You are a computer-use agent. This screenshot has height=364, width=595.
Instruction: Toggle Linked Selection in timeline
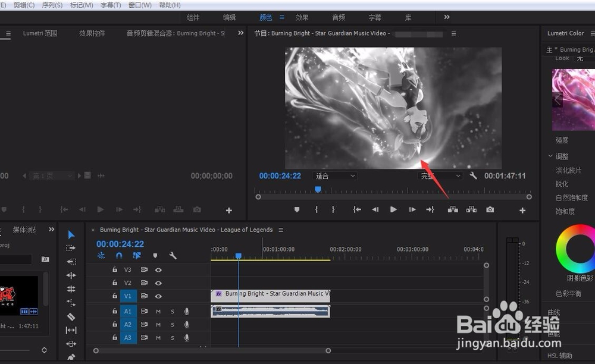tap(137, 256)
